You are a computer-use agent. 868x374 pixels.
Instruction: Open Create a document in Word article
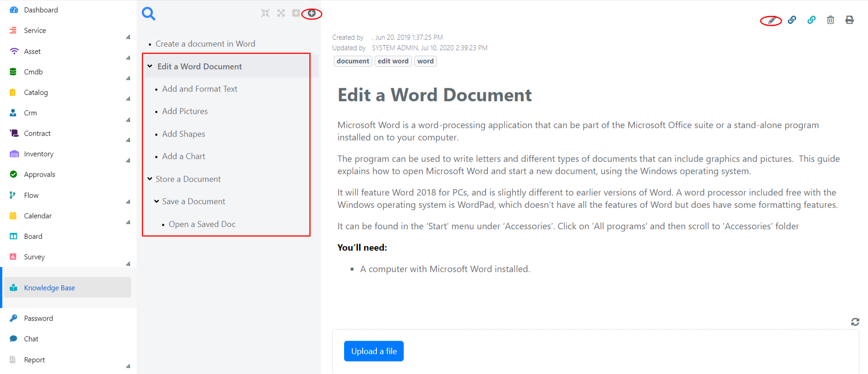(x=205, y=44)
